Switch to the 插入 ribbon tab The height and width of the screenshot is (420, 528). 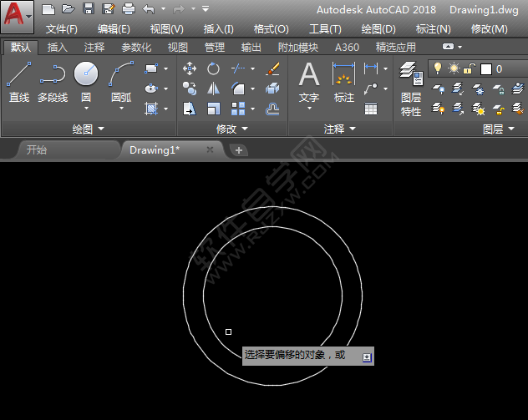tap(58, 48)
